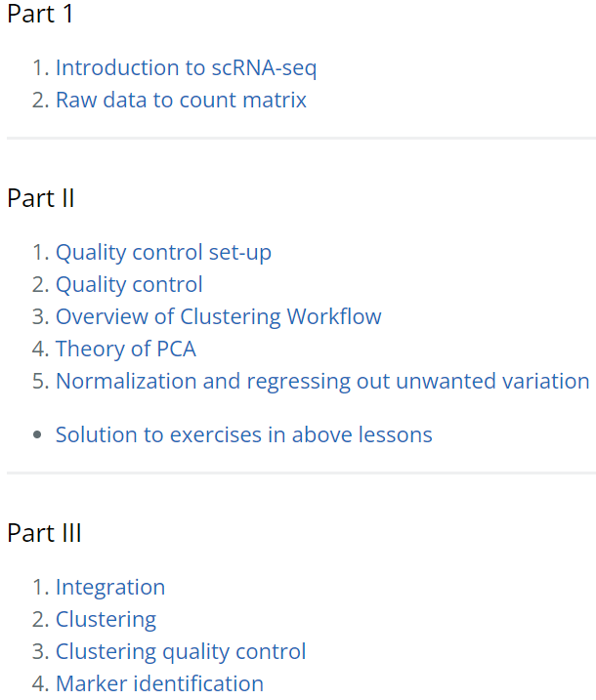The image size is (596, 700).
Task: Click list number 5 beside Normalization
Action: [x=40, y=382]
